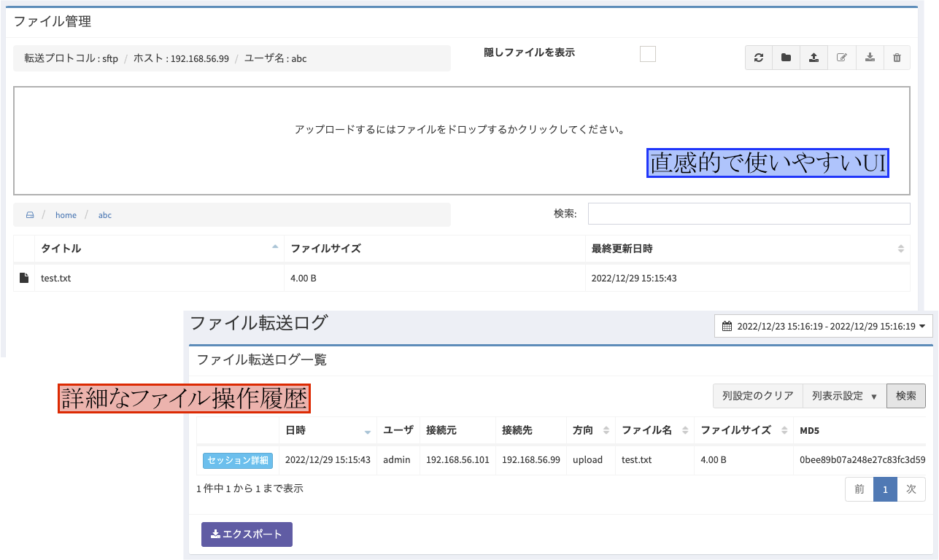
Task: Click the log entry user admin
Action: coord(397,460)
